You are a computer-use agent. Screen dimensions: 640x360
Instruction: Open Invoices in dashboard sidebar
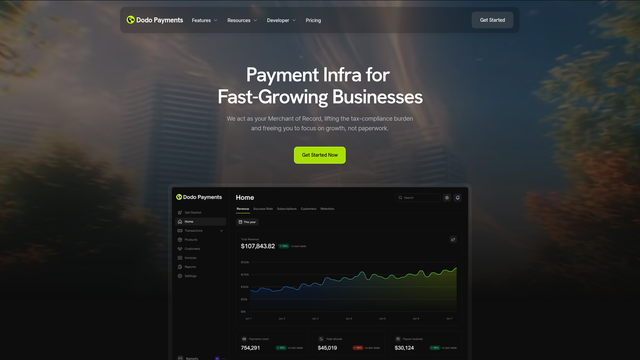200,258
